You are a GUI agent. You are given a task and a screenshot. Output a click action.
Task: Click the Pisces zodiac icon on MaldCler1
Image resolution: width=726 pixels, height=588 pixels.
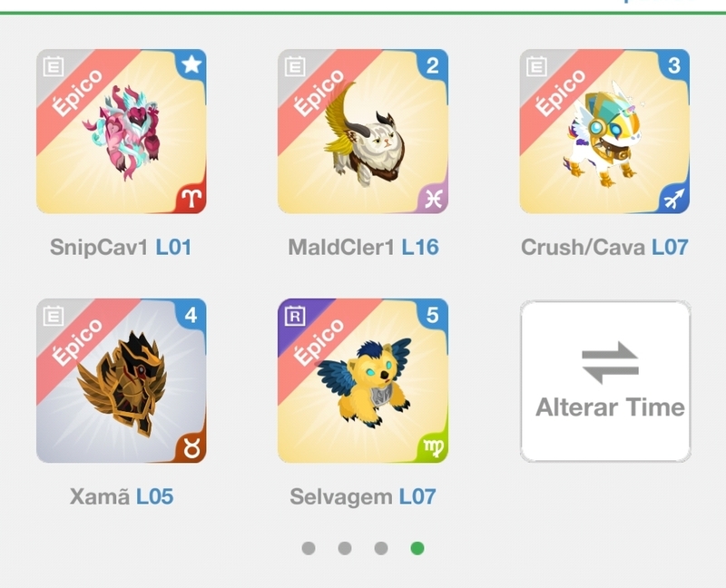click(434, 199)
